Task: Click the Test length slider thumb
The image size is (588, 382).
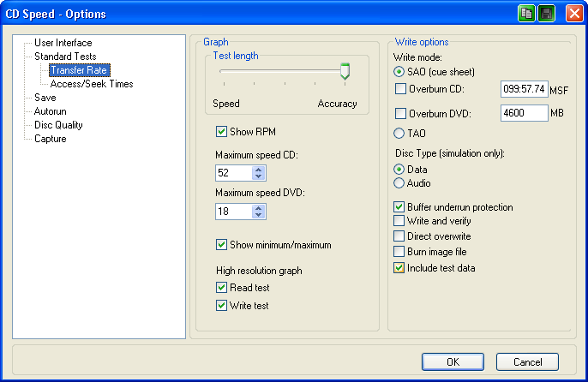Action: (345, 72)
